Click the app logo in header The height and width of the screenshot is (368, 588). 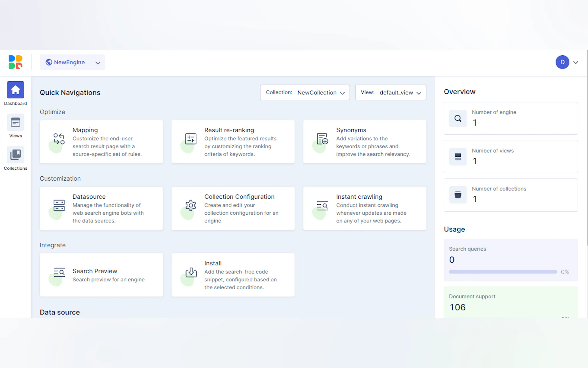(15, 62)
